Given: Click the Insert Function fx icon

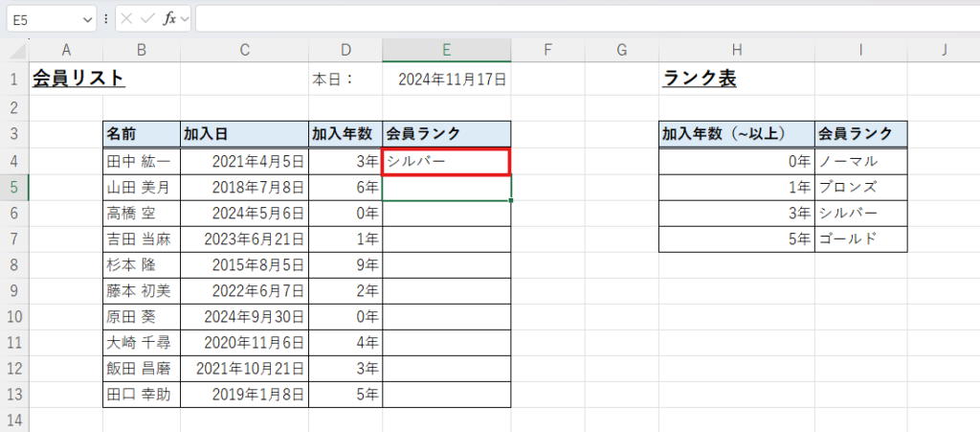Looking at the screenshot, I should click(168, 18).
